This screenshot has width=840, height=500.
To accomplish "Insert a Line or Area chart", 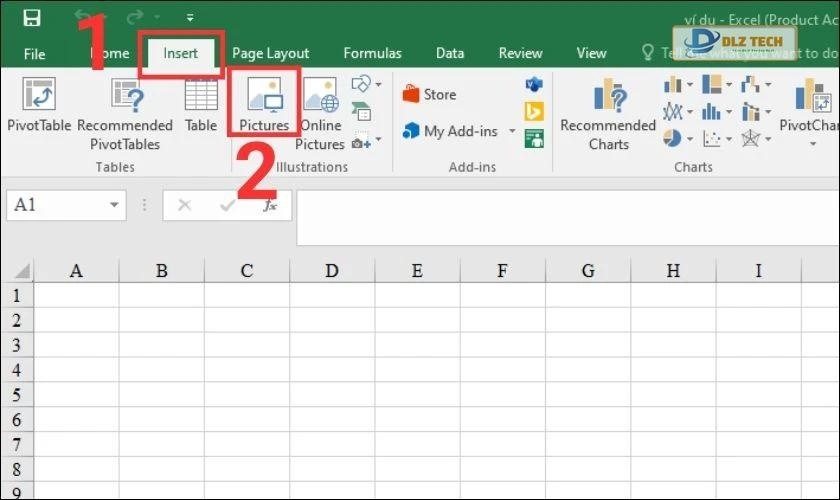I will (x=672, y=111).
